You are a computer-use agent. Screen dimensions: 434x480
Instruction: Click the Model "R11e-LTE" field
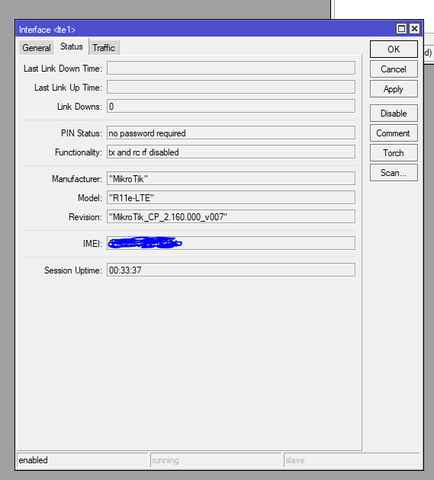click(231, 198)
